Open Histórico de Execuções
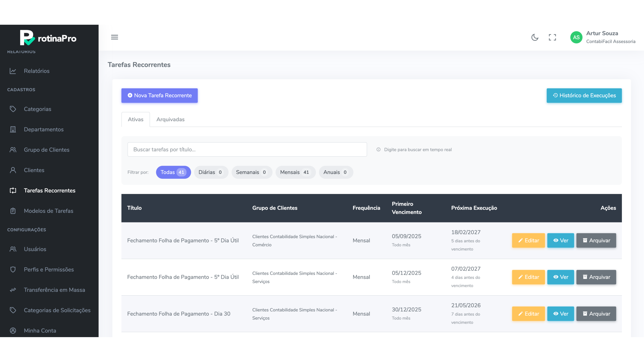 pos(584,95)
